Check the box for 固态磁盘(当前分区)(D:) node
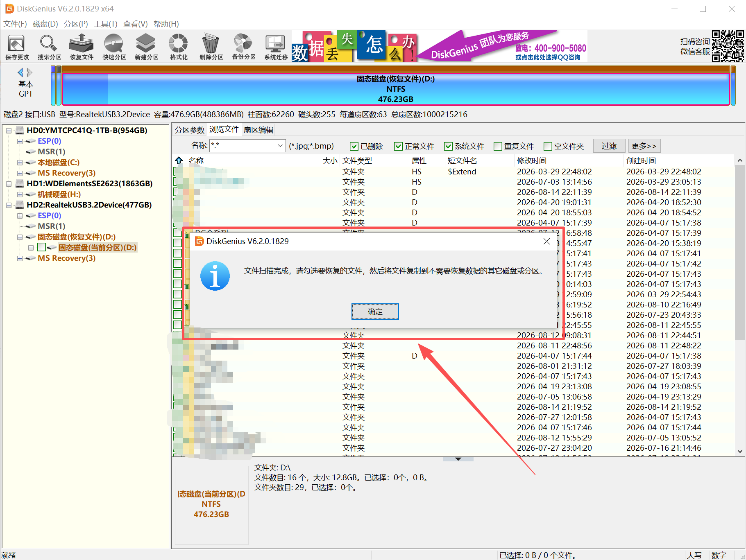This screenshot has height=560, width=746. [41, 247]
